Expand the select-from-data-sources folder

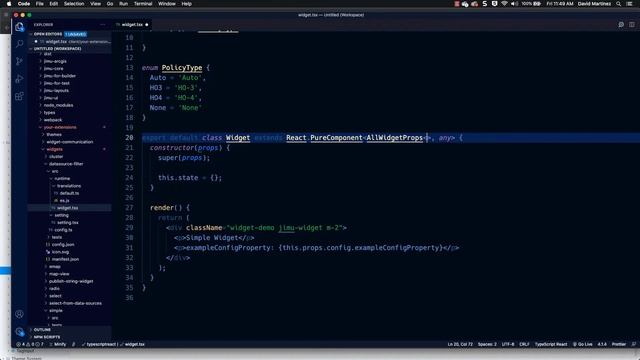click(76, 303)
